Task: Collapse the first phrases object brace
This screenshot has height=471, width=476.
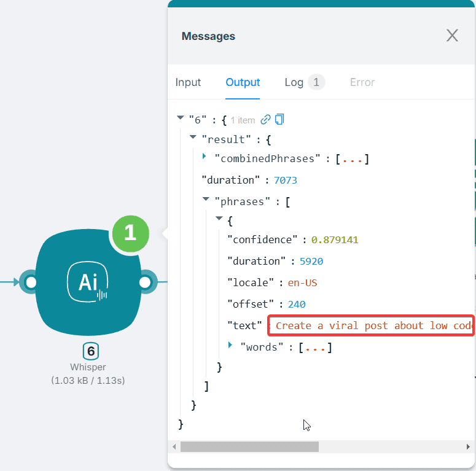Action: pyautogui.click(x=219, y=219)
